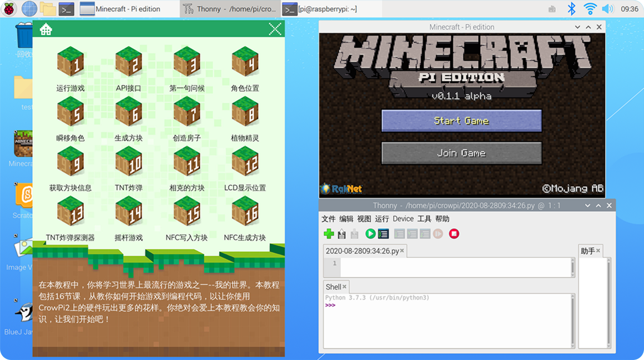Go to home via tutorial house icon
This screenshot has width=644, height=360.
point(46,29)
